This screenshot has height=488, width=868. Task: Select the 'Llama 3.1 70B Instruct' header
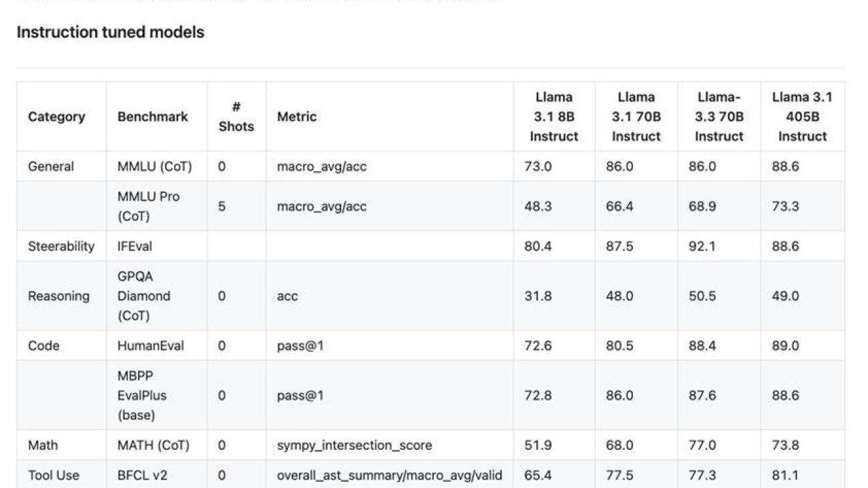636,117
